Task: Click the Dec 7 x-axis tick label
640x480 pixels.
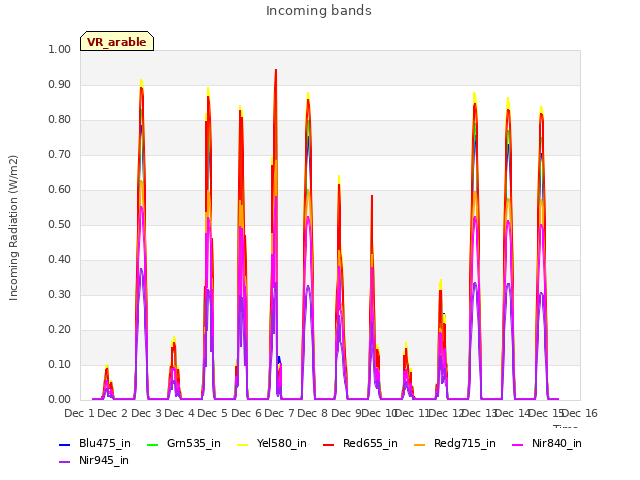Action: pyautogui.click(x=279, y=413)
